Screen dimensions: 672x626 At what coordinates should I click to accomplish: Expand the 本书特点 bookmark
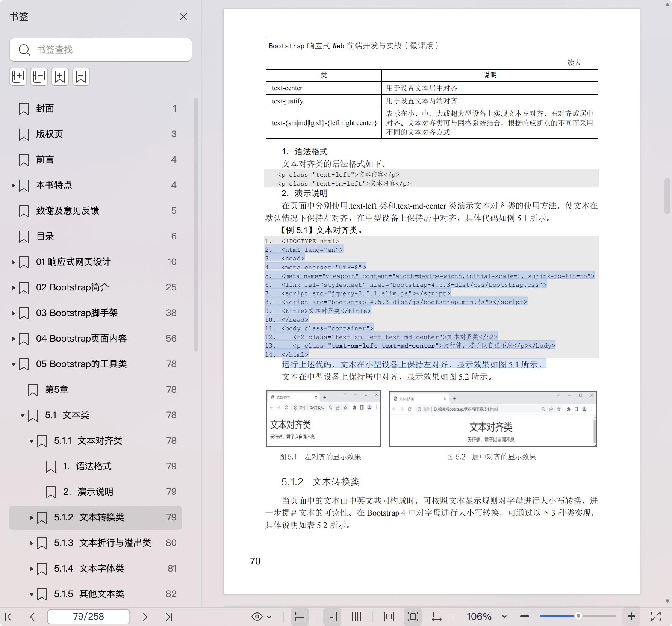point(14,185)
